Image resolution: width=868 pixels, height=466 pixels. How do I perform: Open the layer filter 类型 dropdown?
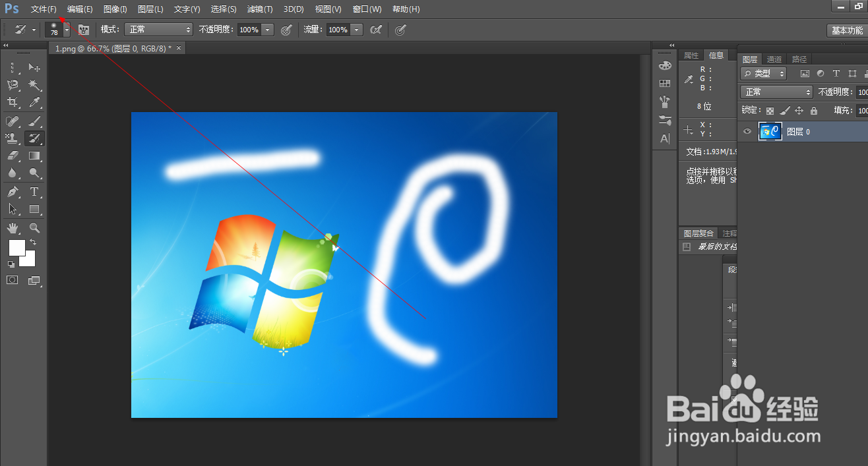764,74
